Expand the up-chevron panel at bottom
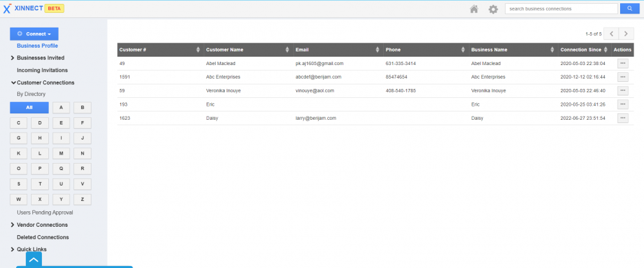Screen dimensions: 644x268 click(34, 260)
